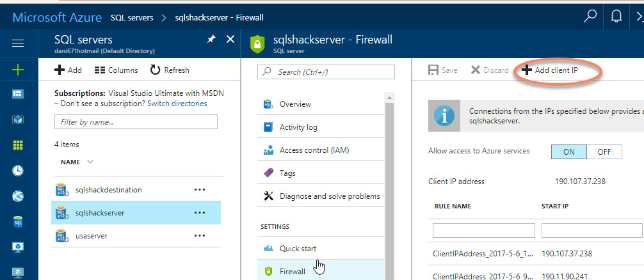This screenshot has width=644, height=280.
Task: Pin the SQL servers blade
Action: (x=211, y=40)
